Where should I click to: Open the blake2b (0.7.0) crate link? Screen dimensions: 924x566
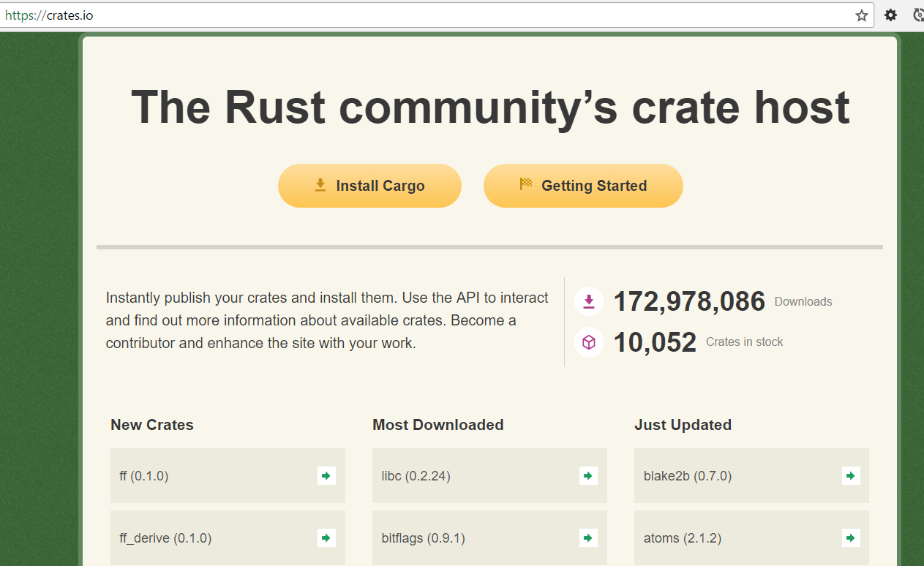pos(751,476)
